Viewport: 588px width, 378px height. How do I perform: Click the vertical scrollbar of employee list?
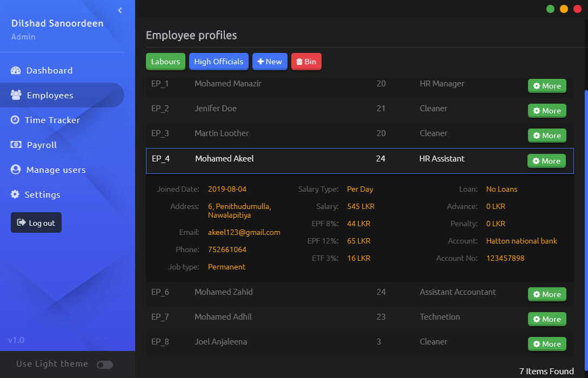585,216
